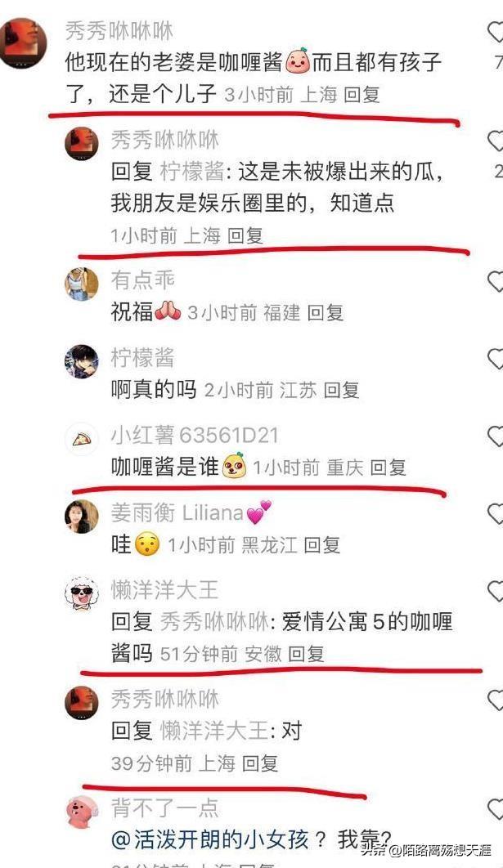View 柠檬酱's avatar

(82, 361)
